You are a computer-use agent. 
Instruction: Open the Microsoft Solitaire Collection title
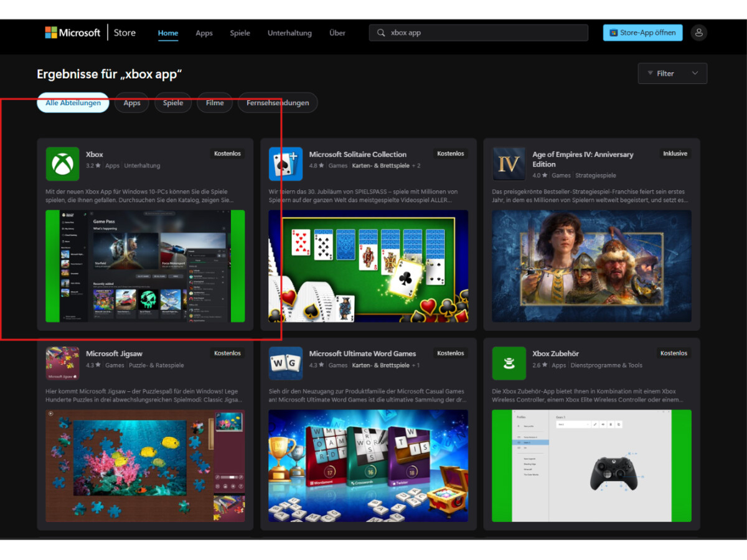point(358,154)
